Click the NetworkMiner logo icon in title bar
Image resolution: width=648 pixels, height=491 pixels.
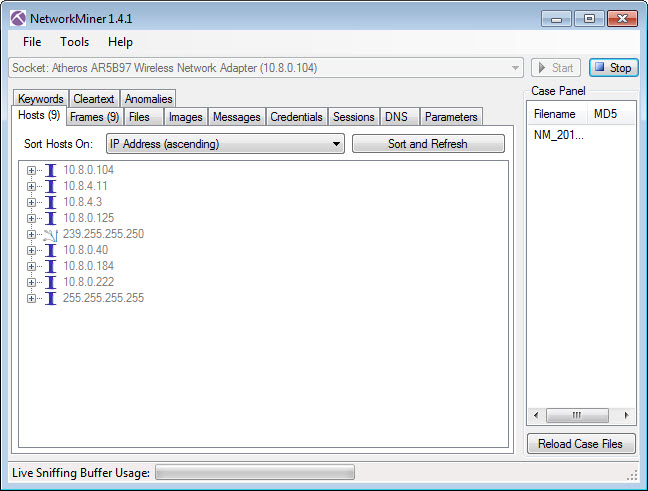18,19
